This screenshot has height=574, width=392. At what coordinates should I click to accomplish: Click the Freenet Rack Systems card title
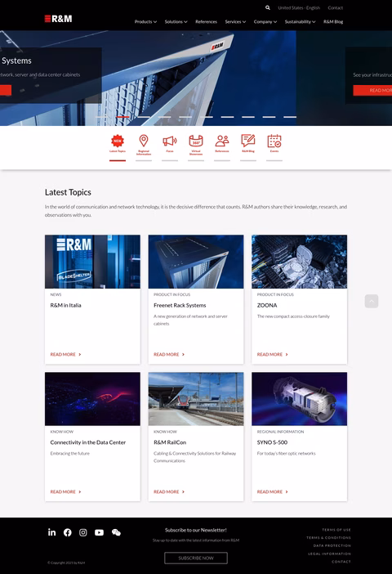click(x=180, y=305)
